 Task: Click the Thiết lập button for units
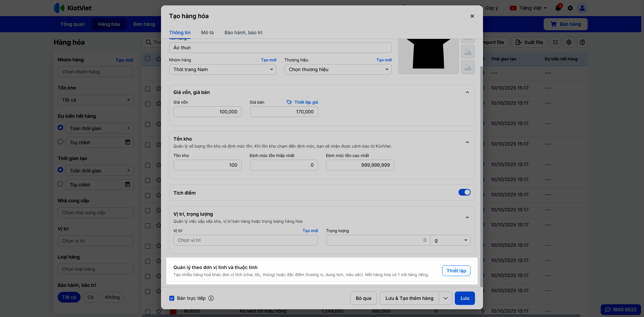456,271
